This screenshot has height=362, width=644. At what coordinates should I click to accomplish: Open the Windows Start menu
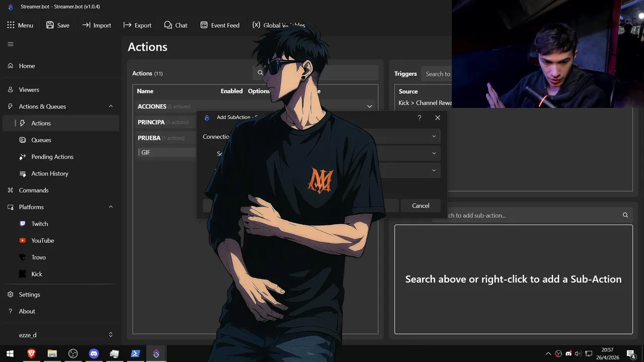tap(10, 354)
